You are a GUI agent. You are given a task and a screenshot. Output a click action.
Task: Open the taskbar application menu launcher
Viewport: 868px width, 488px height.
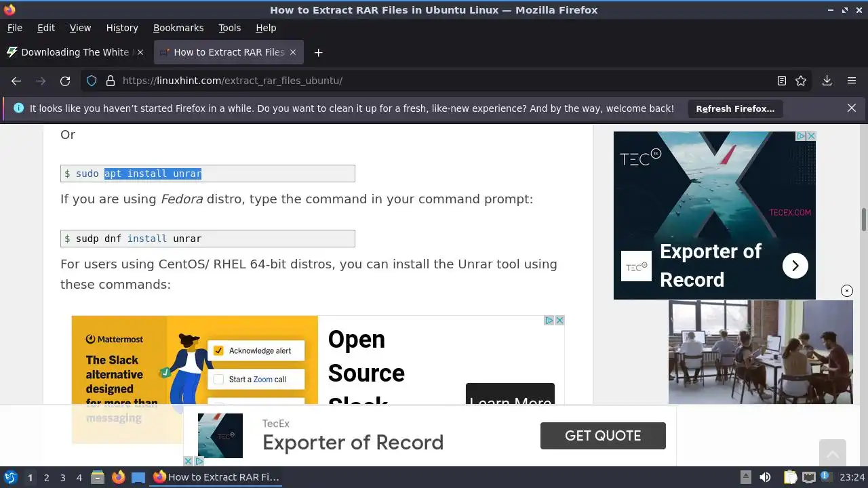[11, 477]
